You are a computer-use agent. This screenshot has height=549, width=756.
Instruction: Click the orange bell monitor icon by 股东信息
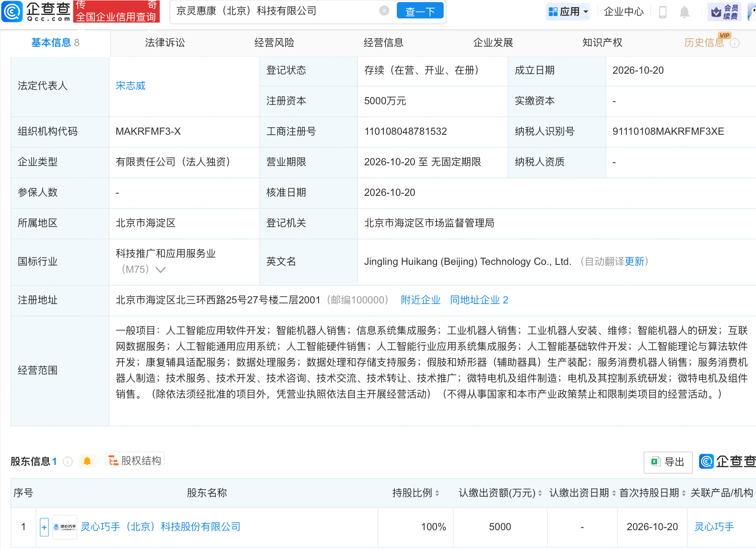click(x=87, y=461)
